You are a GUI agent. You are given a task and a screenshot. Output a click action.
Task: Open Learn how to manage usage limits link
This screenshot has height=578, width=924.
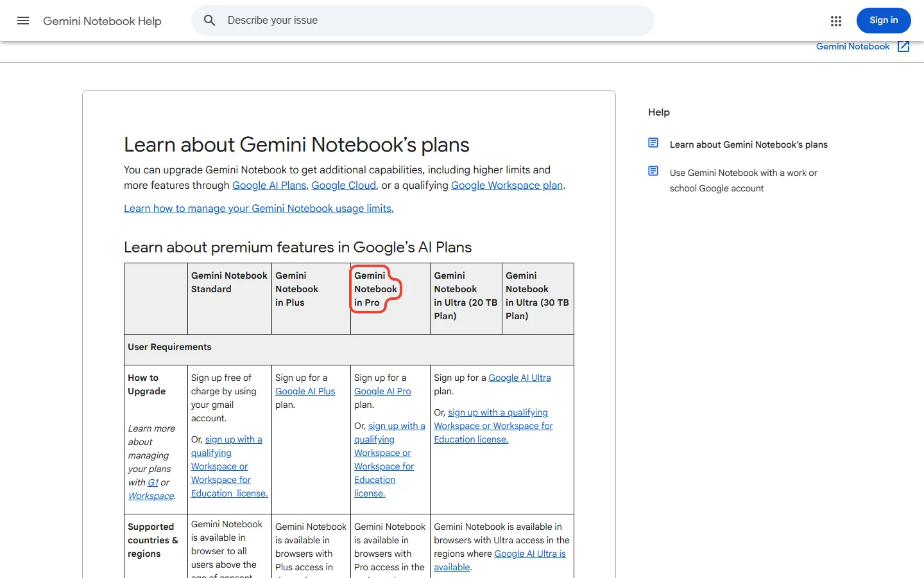tap(259, 208)
